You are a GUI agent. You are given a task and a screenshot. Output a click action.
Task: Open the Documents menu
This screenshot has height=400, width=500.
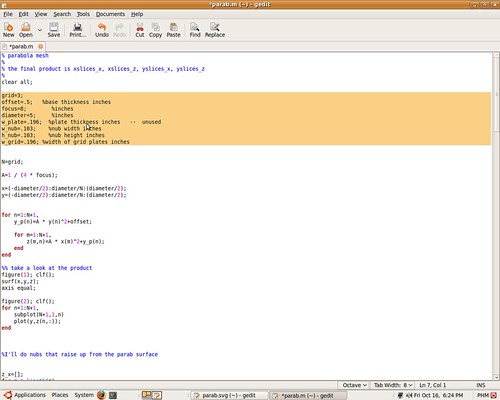pyautogui.click(x=110, y=14)
